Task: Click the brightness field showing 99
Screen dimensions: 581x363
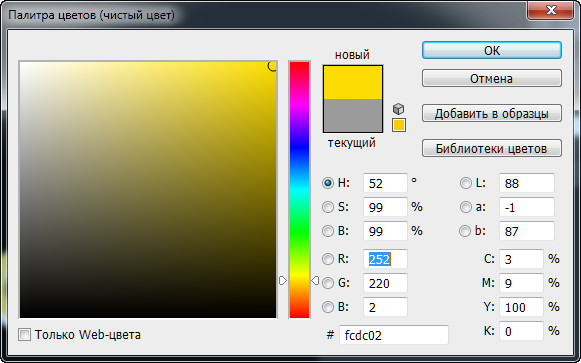Action: (385, 231)
